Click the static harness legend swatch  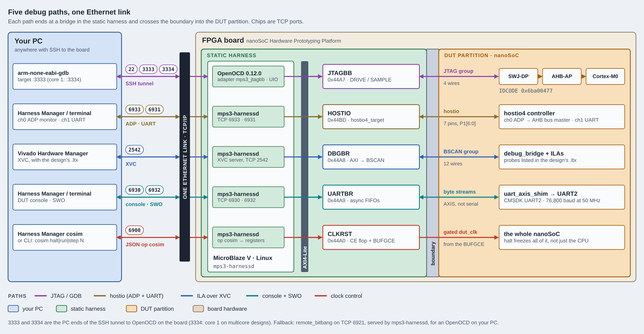(x=62, y=308)
